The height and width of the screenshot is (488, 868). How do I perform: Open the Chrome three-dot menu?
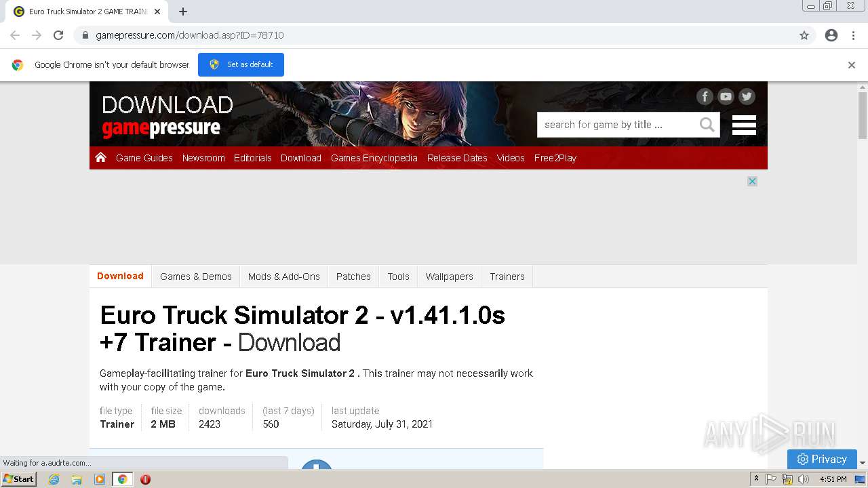point(853,35)
